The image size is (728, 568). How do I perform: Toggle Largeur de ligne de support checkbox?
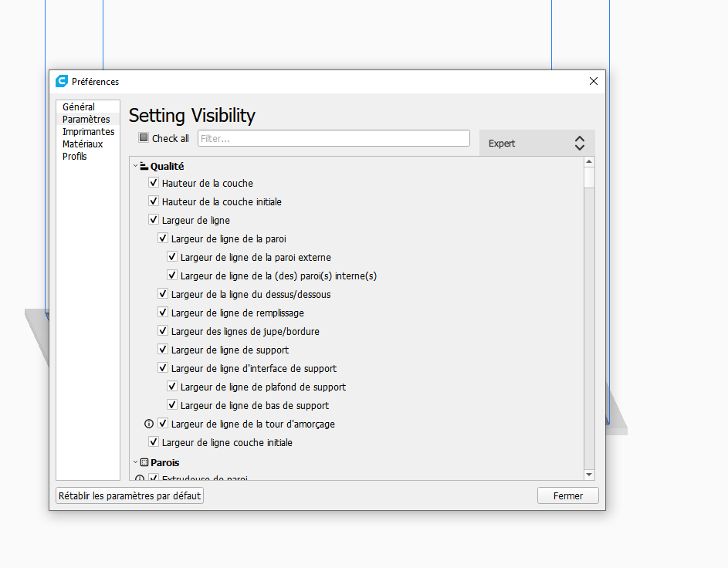(163, 350)
